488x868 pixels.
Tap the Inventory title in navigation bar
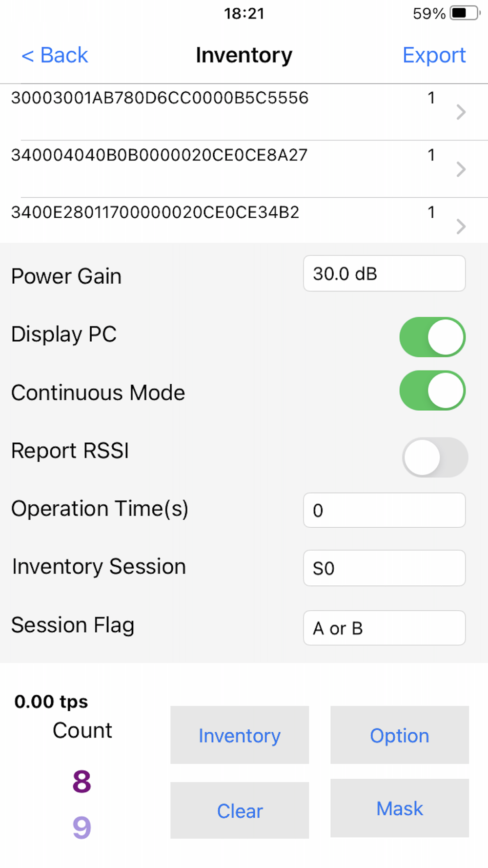pyautogui.click(x=244, y=55)
